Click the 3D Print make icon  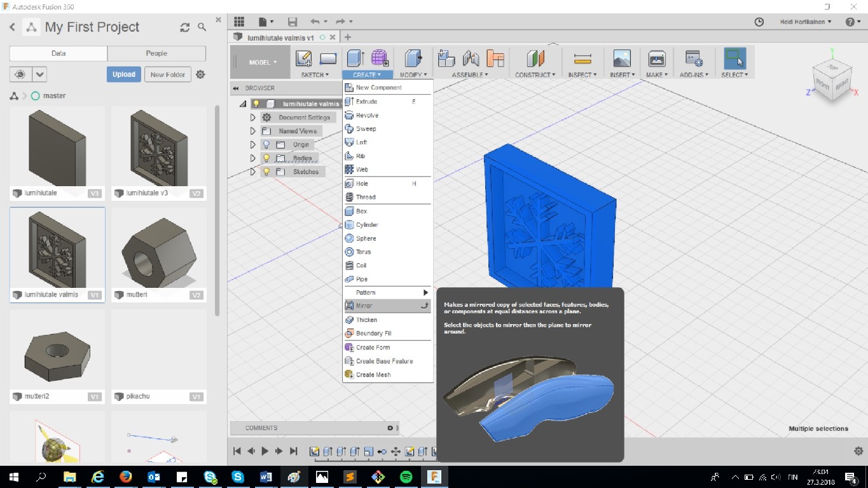(656, 59)
